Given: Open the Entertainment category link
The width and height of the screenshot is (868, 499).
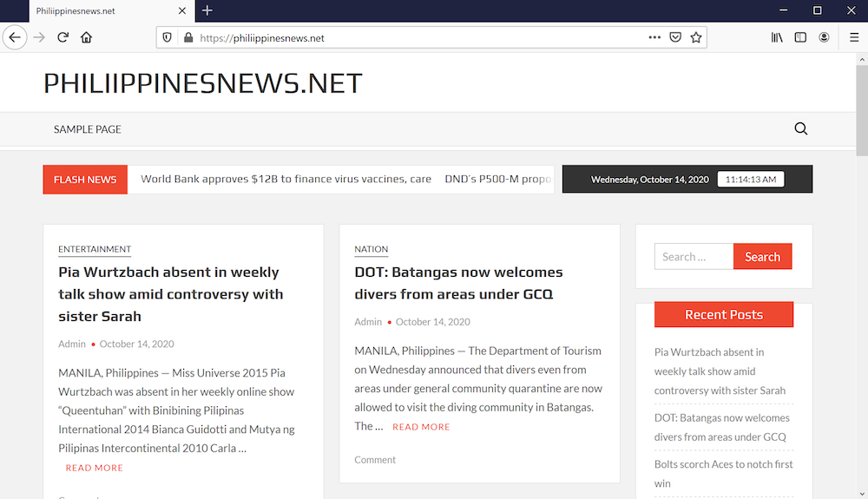Looking at the screenshot, I should [x=95, y=250].
